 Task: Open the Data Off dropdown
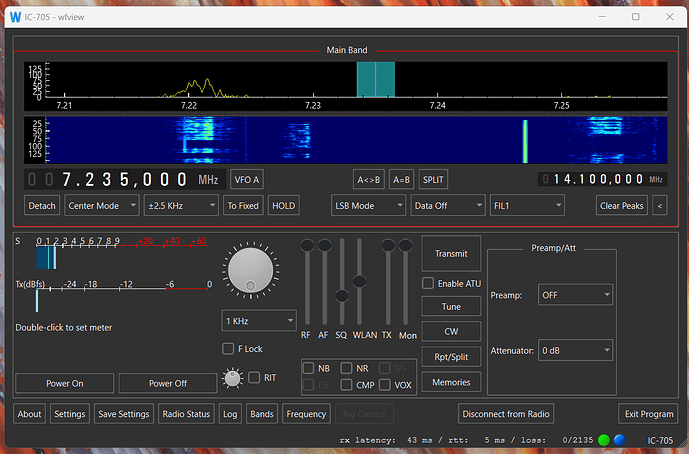[x=447, y=206]
